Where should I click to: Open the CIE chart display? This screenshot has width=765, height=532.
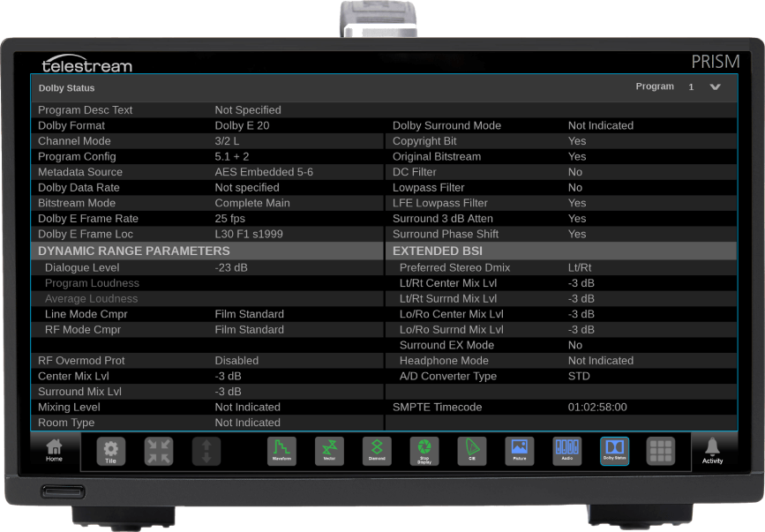pos(472,451)
